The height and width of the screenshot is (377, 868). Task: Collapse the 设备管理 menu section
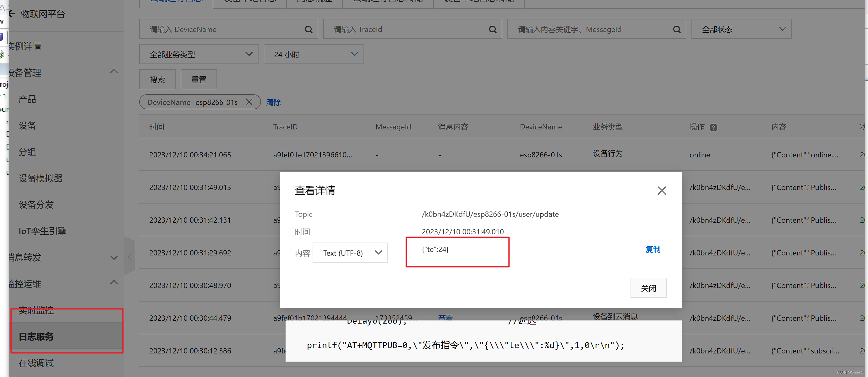pos(114,71)
